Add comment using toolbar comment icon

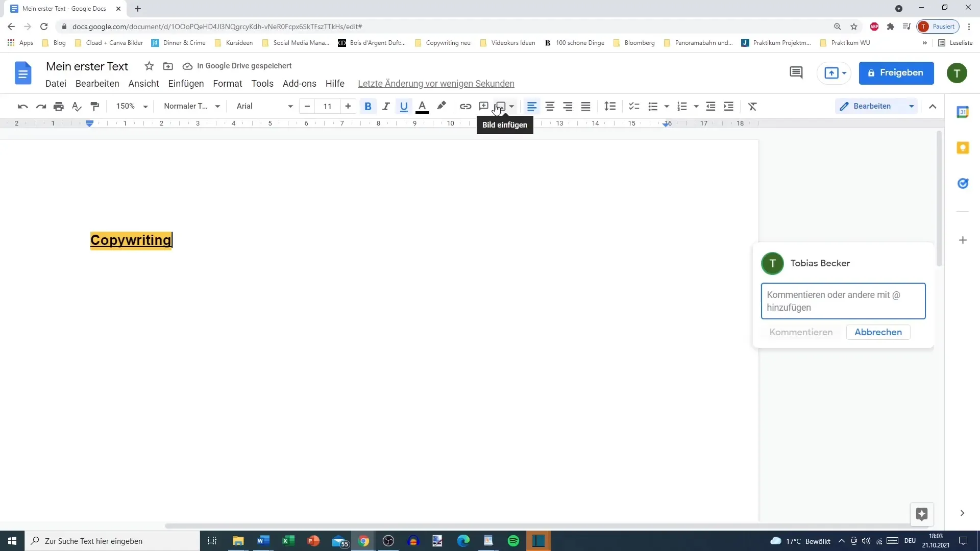(x=483, y=106)
